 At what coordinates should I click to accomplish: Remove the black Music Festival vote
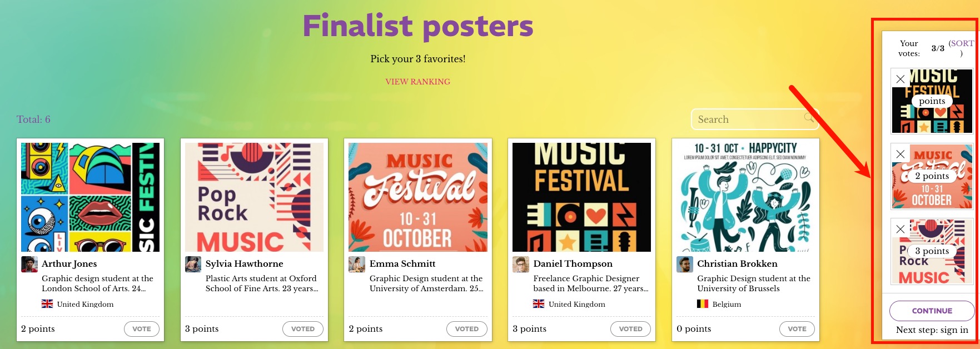tap(901, 79)
